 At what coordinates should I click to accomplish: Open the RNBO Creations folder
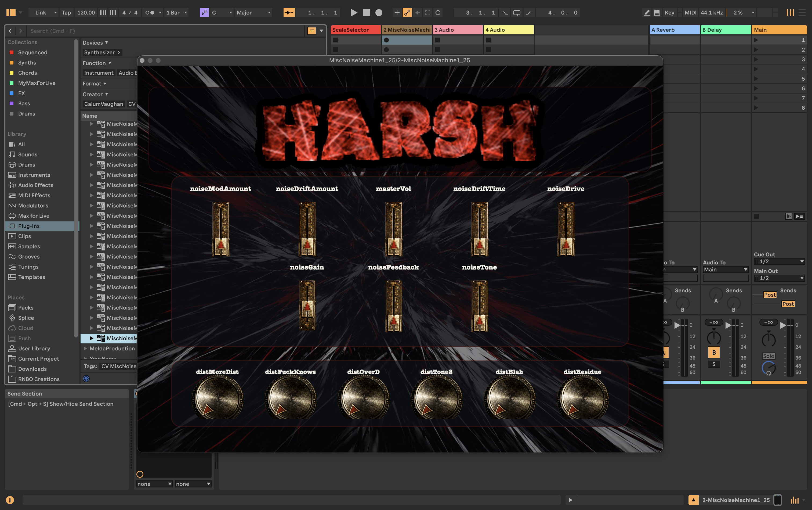[x=39, y=379]
